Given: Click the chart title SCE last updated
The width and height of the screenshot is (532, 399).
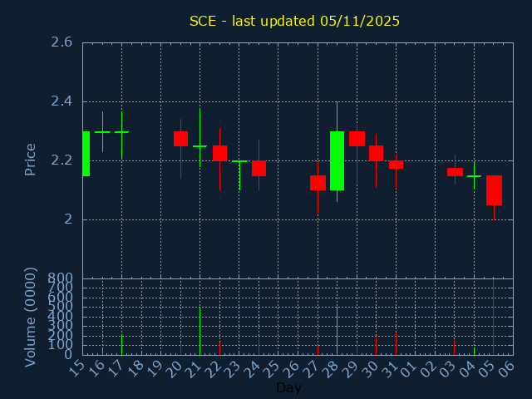Looking at the screenshot, I should point(294,21).
